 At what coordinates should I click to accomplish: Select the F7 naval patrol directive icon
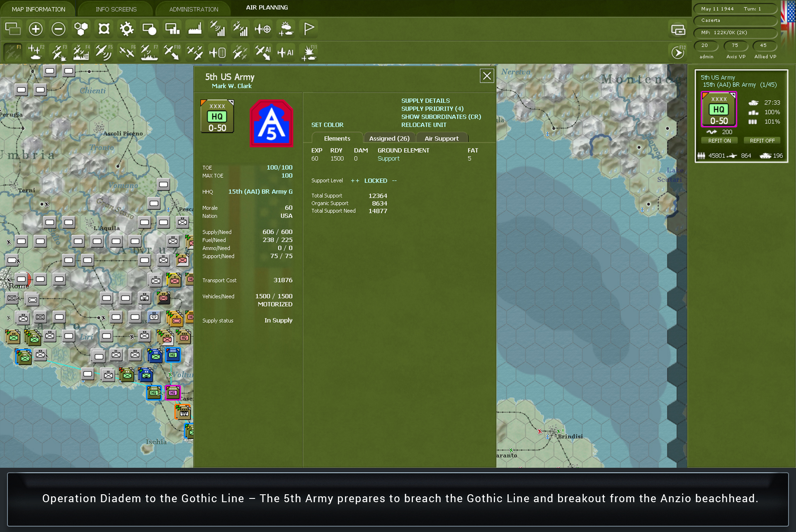pos(149,52)
